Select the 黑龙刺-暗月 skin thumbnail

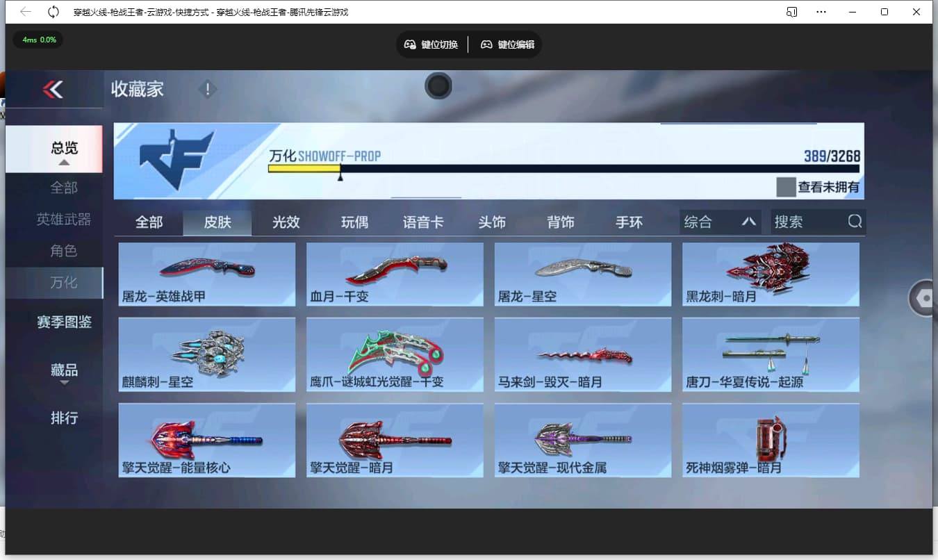[771, 274]
